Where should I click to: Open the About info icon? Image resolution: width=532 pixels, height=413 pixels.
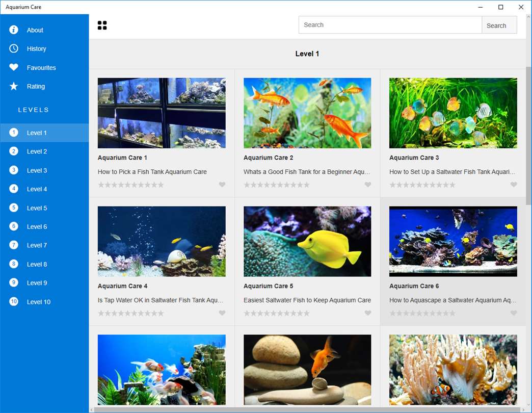point(14,30)
